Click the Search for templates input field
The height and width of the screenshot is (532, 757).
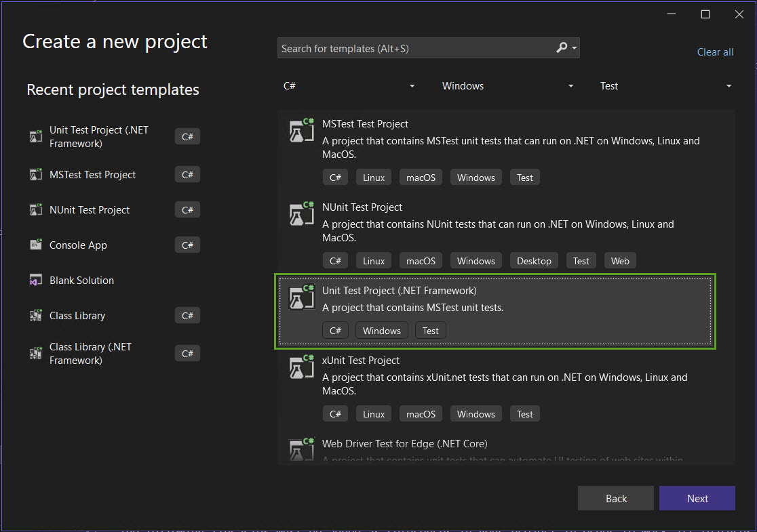pos(407,47)
